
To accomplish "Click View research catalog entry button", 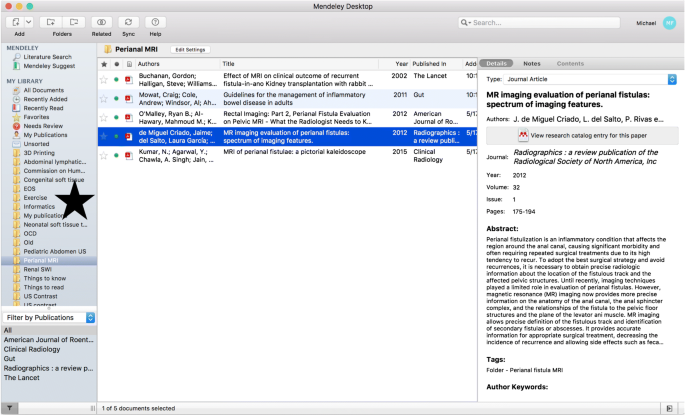I will click(582, 135).
